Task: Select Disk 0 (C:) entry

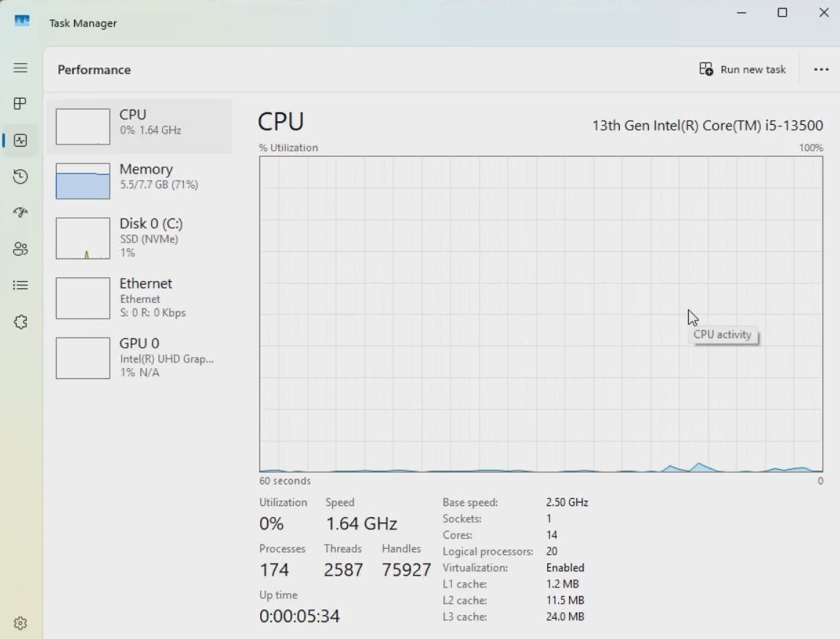Action: pos(140,238)
